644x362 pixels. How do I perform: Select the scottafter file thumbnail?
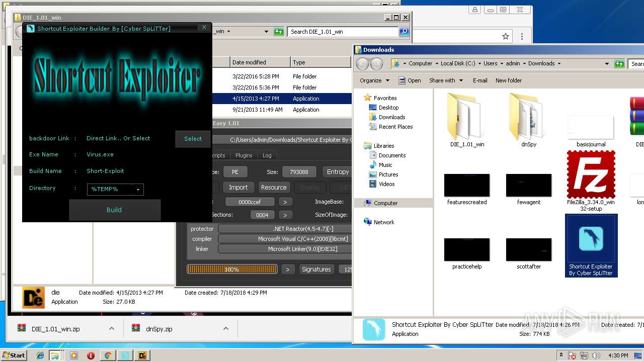(529, 253)
